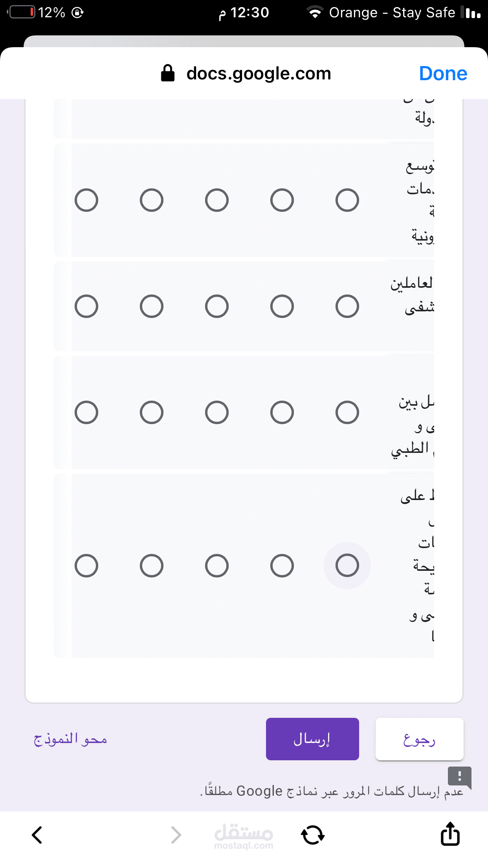
Task: Tap the docs.google.com address text
Action: 259,73
